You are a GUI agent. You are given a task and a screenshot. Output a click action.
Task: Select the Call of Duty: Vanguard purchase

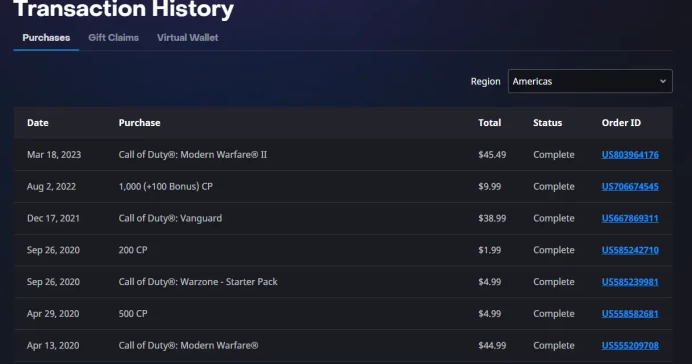point(170,218)
